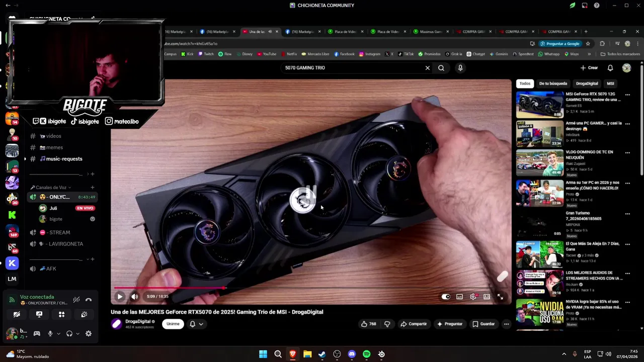644x362 pixels.
Task: Click the Preguntar button below the video
Action: click(x=450, y=324)
